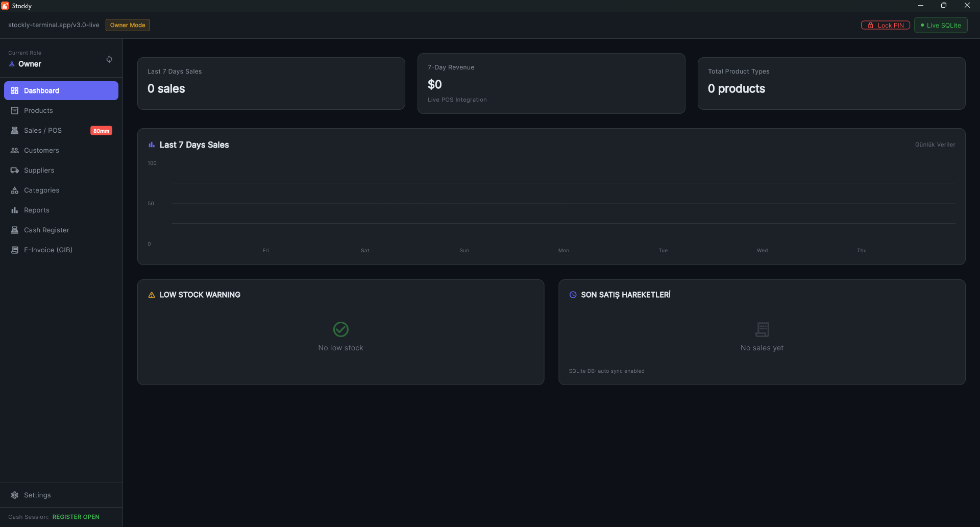Click the Current Role label
Viewport: 980px width, 527px height.
24,53
